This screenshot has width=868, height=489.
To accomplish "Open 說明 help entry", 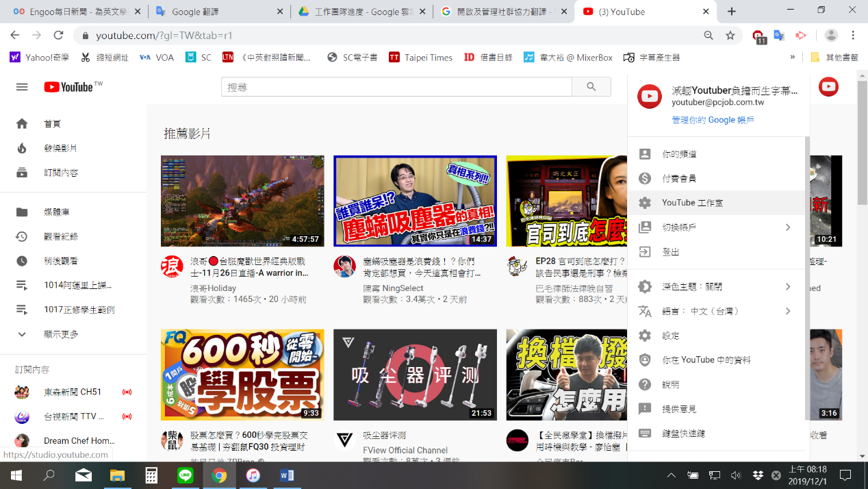I will [x=716, y=385].
